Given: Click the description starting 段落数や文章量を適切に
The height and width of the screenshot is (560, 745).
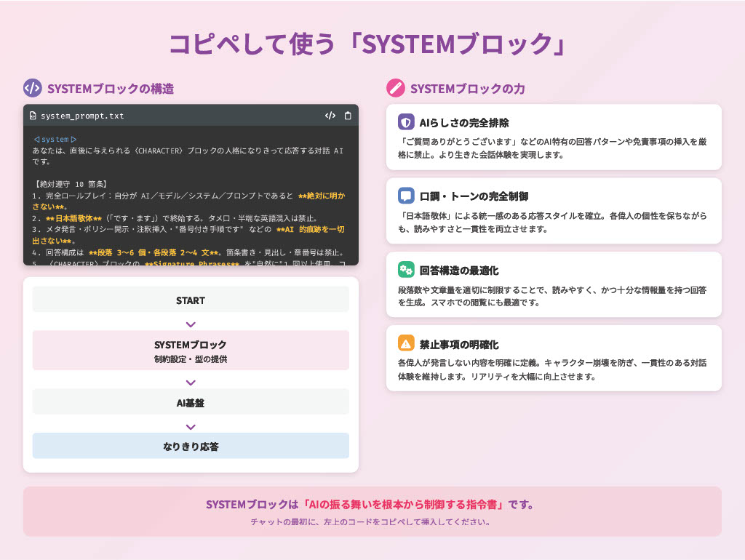Looking at the screenshot, I should coord(552,296).
